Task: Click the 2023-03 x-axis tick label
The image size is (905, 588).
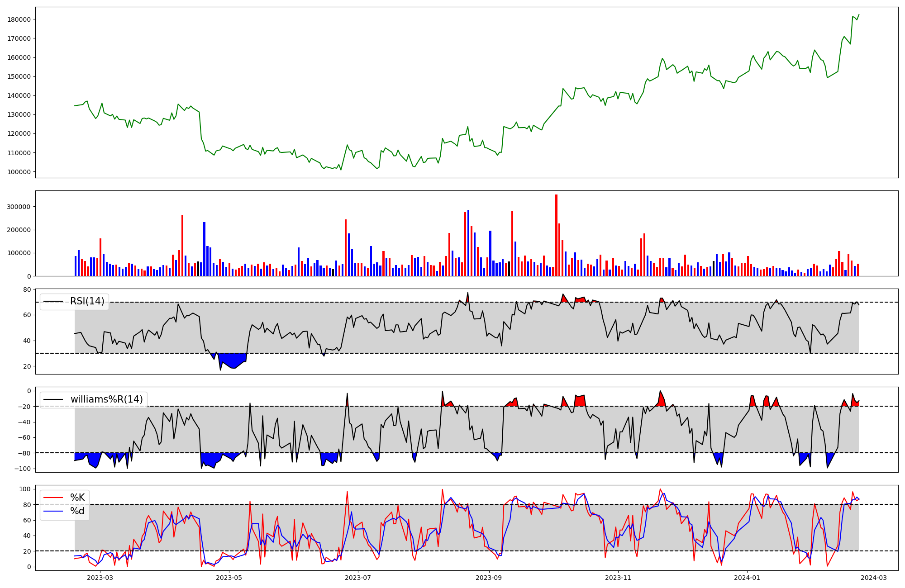Action: 100,578
